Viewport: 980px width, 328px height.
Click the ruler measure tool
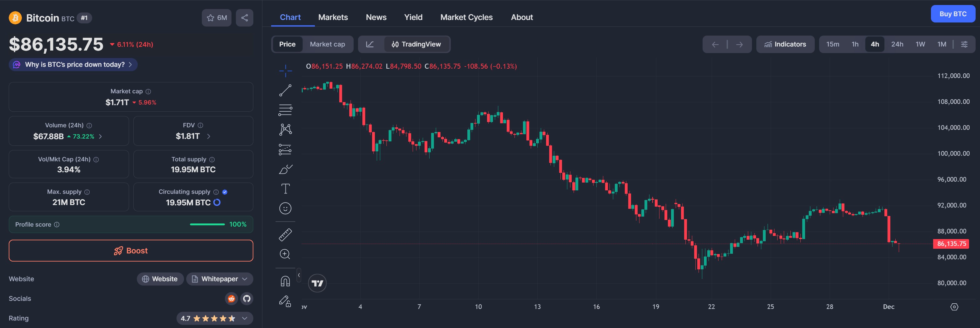[x=285, y=234]
